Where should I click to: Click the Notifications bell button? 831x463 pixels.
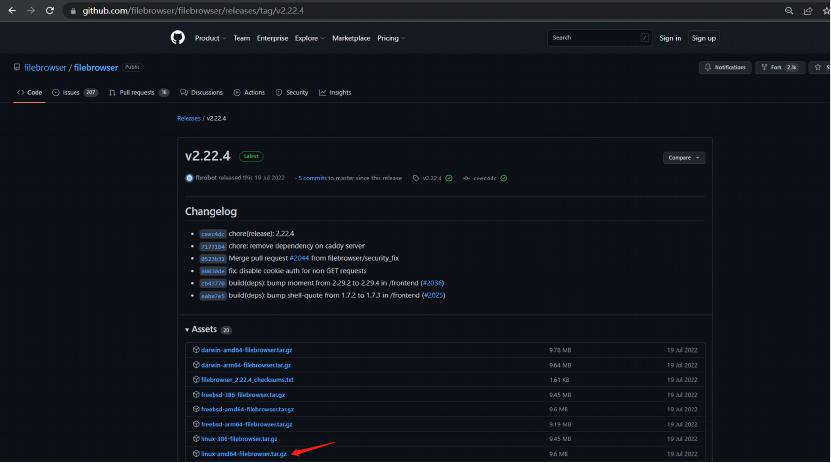[x=725, y=67]
